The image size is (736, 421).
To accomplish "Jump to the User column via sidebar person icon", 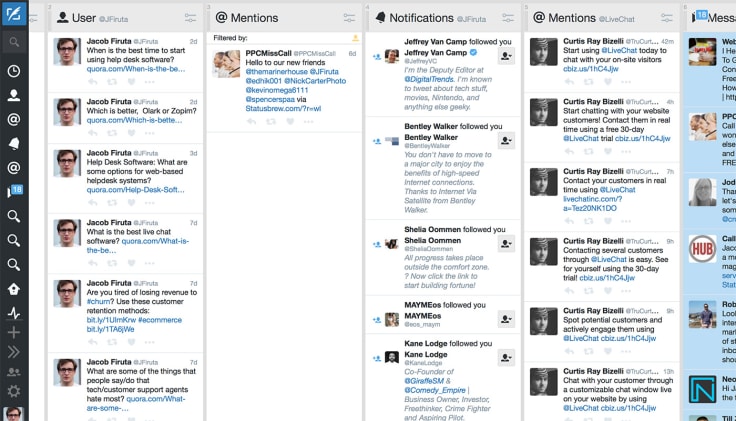I will (x=14, y=95).
